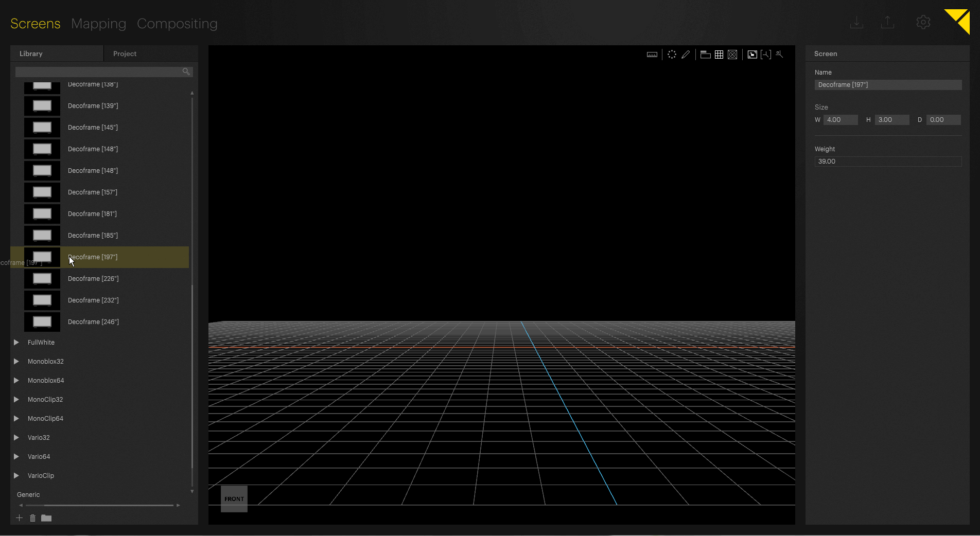980x536 pixels.
Task: Click the Decoframe [181"] thumbnail
Action: coord(42,214)
